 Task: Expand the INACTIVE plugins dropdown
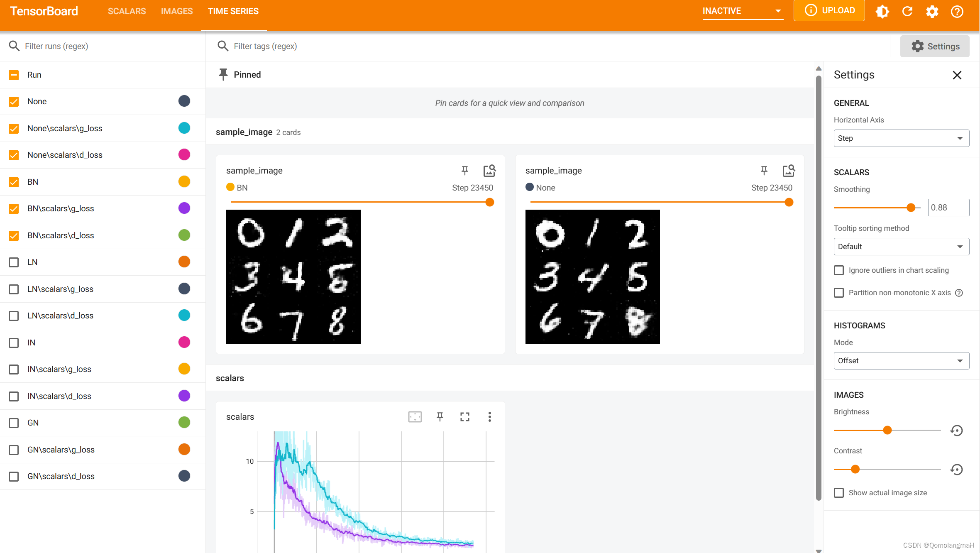tap(742, 11)
